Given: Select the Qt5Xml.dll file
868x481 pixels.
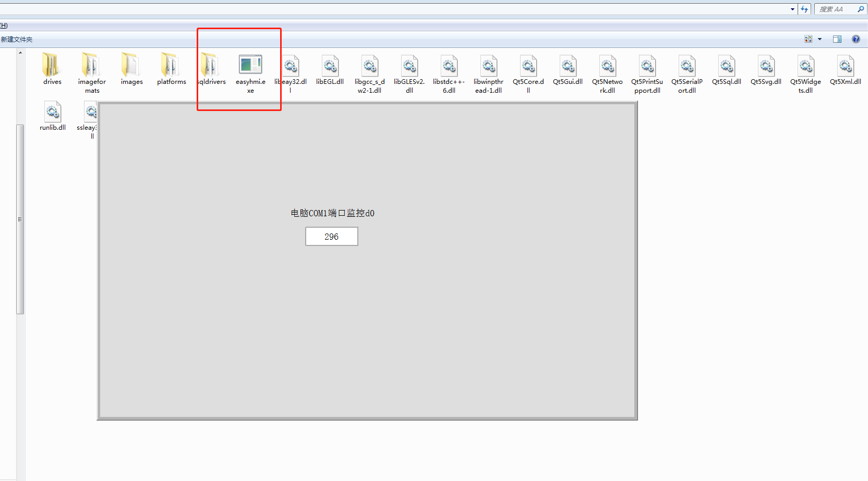Looking at the screenshot, I should coord(845,67).
